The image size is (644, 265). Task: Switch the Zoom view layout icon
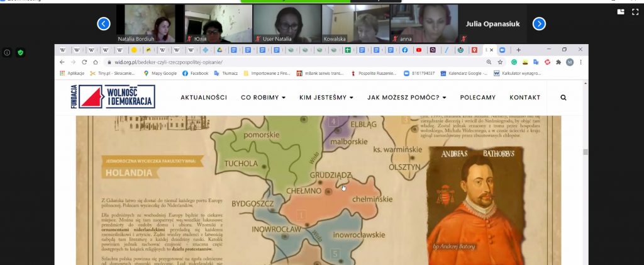[x=621, y=12]
